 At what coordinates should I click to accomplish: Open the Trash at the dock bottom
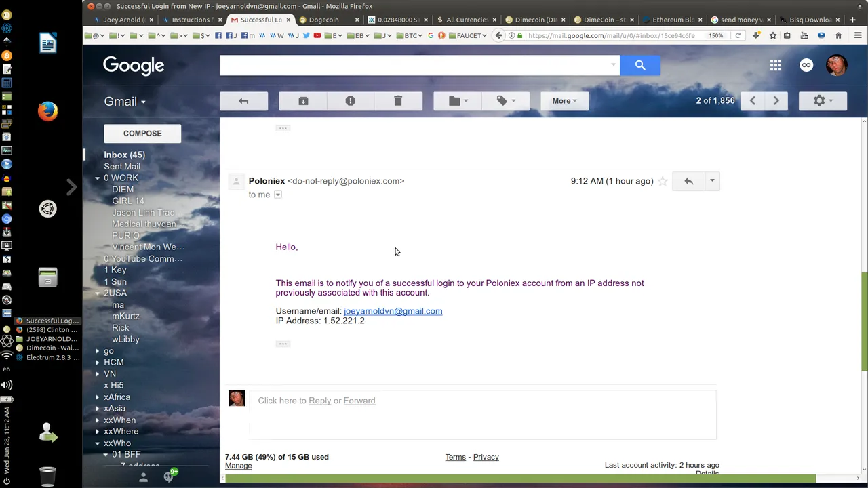[47, 476]
